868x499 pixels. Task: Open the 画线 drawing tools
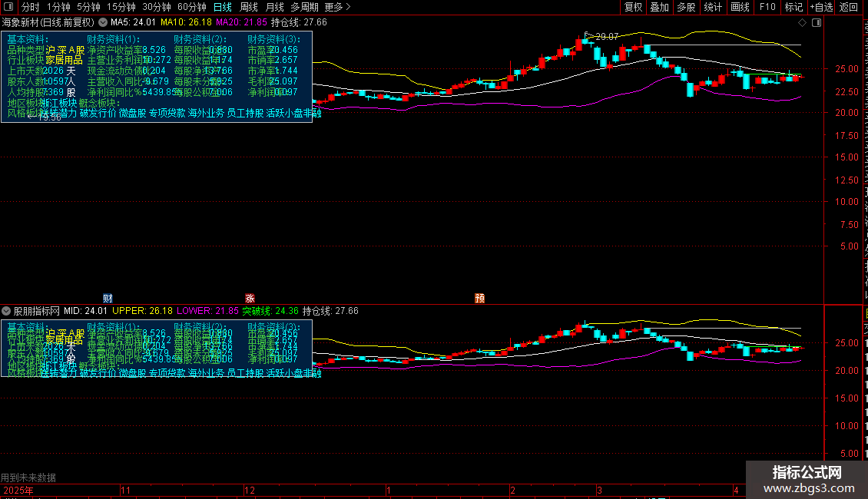(x=740, y=7)
